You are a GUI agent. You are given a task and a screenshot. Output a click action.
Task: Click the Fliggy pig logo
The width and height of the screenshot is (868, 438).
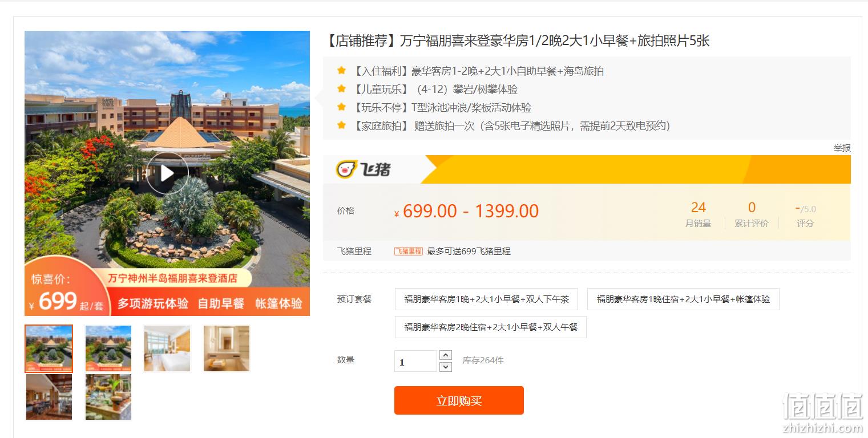coord(364,169)
